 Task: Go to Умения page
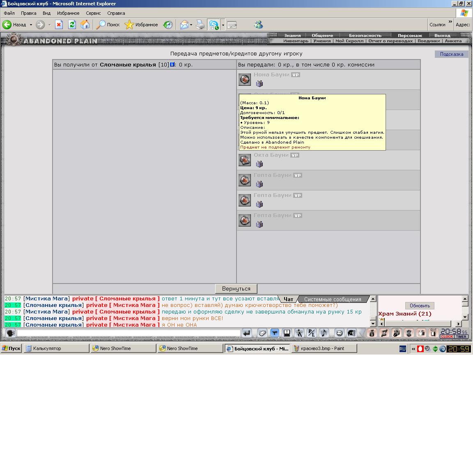pos(322,41)
